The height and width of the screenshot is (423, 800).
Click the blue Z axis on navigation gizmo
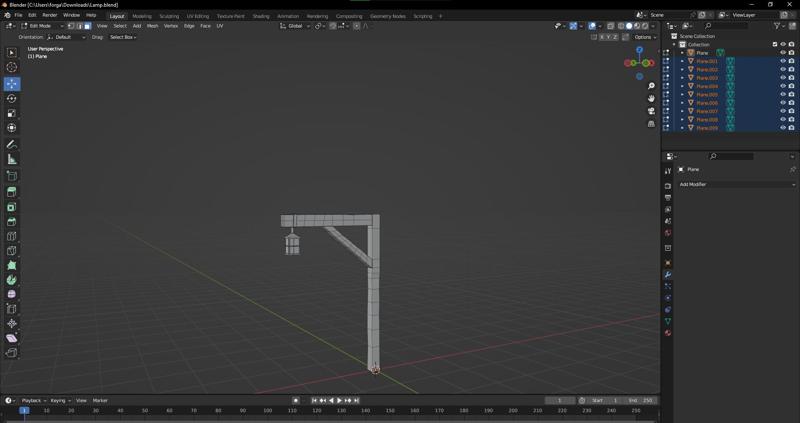(639, 50)
